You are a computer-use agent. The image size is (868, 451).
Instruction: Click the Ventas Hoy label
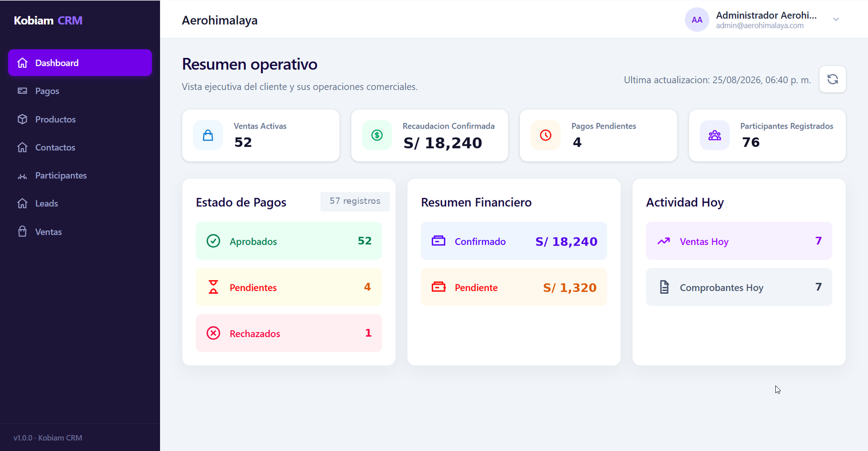point(704,241)
